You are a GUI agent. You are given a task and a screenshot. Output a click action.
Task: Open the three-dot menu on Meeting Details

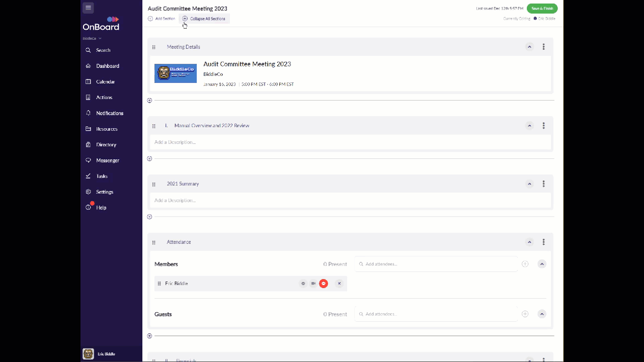pyautogui.click(x=543, y=47)
